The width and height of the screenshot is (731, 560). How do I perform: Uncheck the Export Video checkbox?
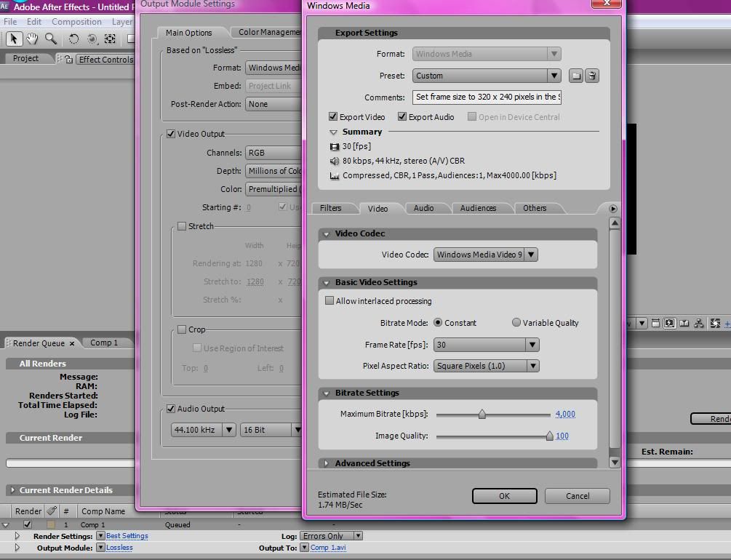click(333, 117)
